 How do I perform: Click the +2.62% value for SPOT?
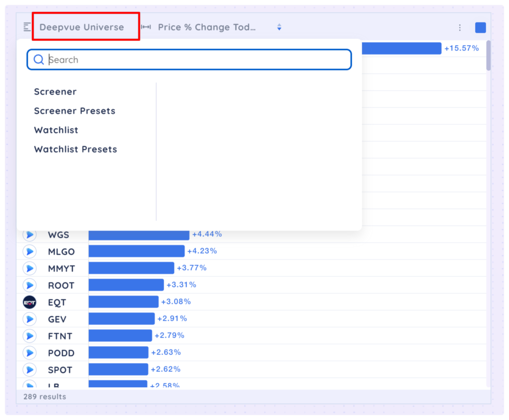[166, 369]
